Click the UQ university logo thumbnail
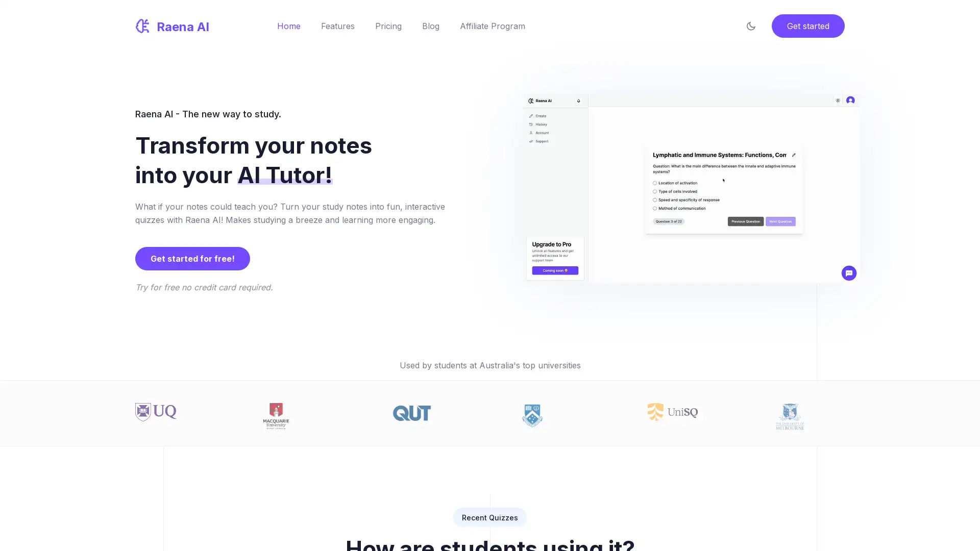 [156, 412]
